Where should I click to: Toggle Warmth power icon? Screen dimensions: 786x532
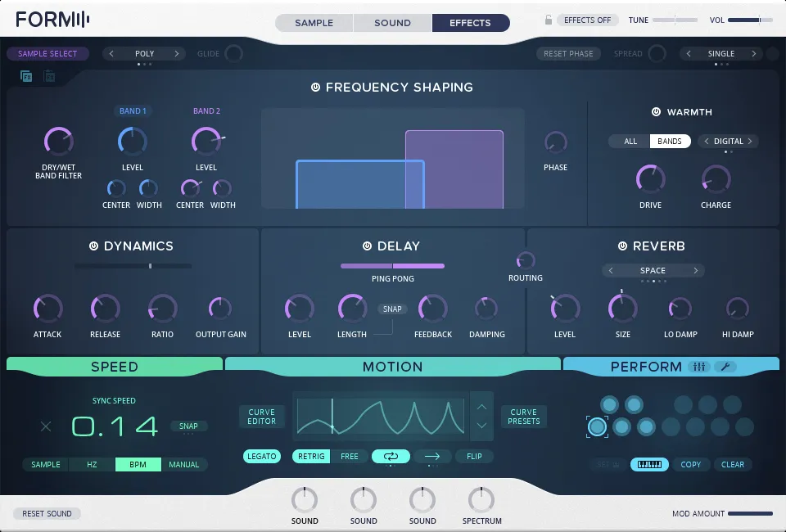(x=656, y=111)
